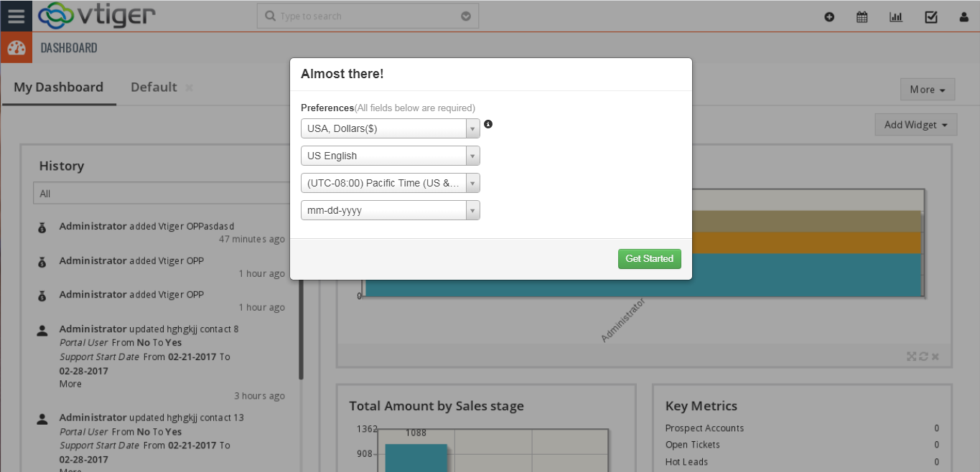The width and height of the screenshot is (980, 472).
Task: Switch to the Default dashboard tab
Action: click(x=153, y=87)
